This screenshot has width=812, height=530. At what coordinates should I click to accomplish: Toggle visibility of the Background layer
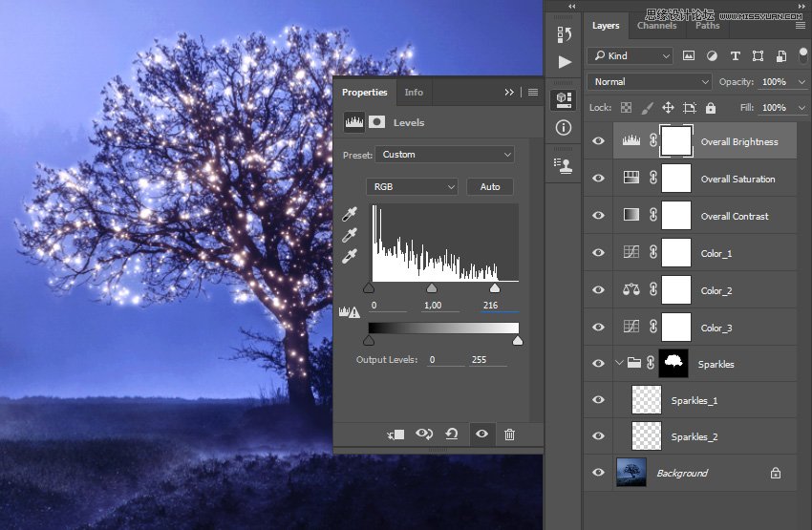click(598, 473)
